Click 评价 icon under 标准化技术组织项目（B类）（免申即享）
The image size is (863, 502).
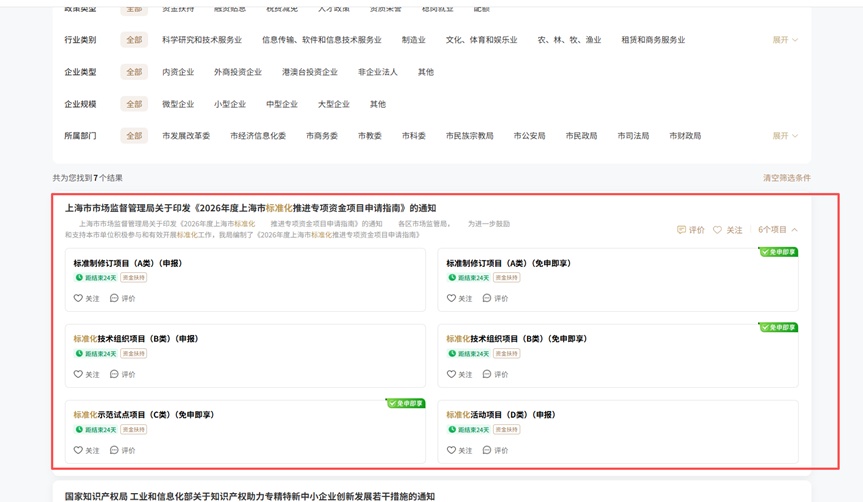click(x=487, y=374)
